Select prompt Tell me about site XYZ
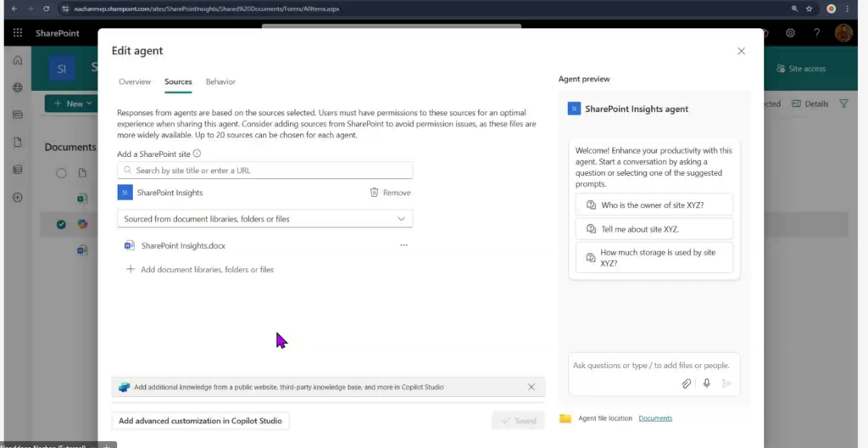This screenshot has height=448, width=868. point(654,229)
